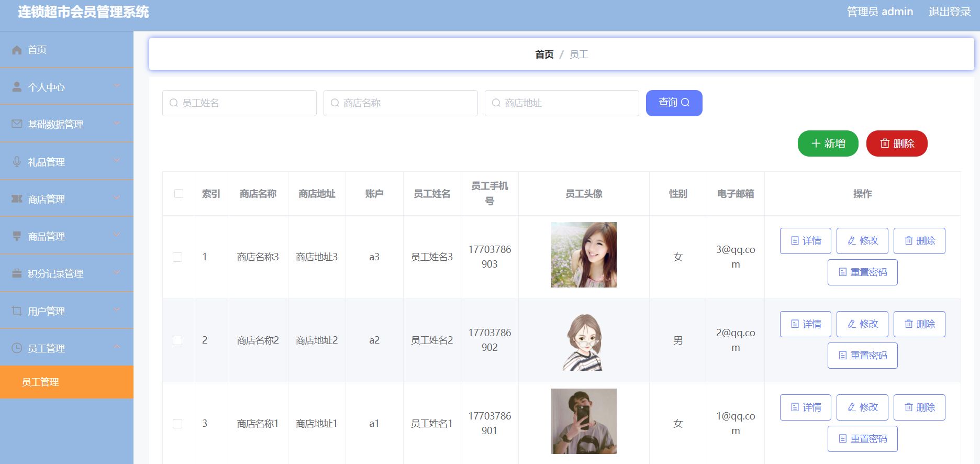
Task: Click the trash icon of 删除 for 员工姓名2
Action: pos(909,324)
